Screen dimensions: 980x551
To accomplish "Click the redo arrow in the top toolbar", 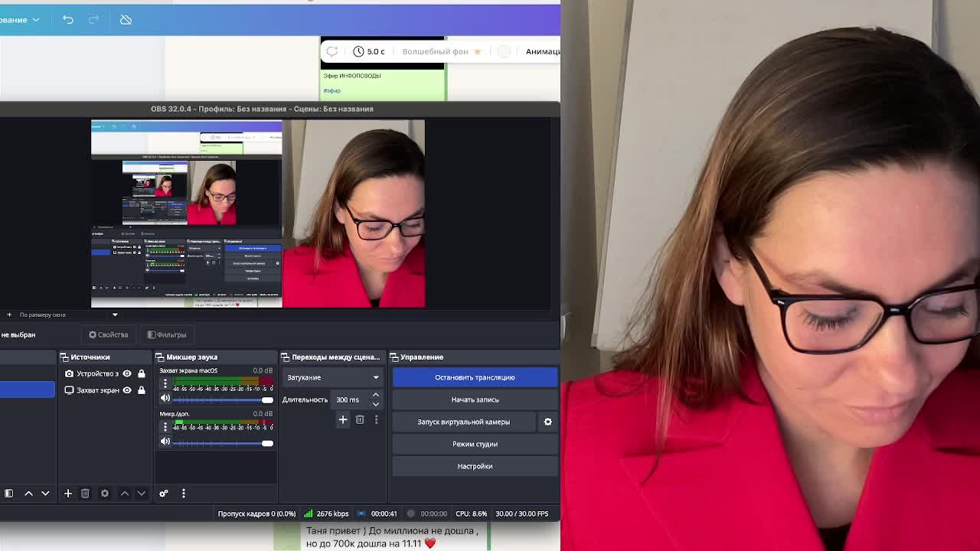I will [x=94, y=19].
